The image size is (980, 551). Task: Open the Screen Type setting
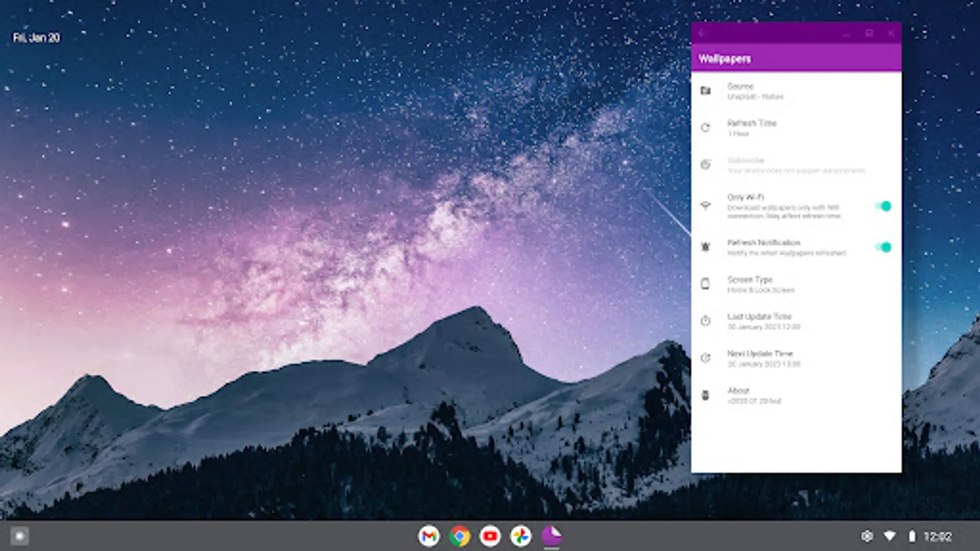[x=796, y=284]
